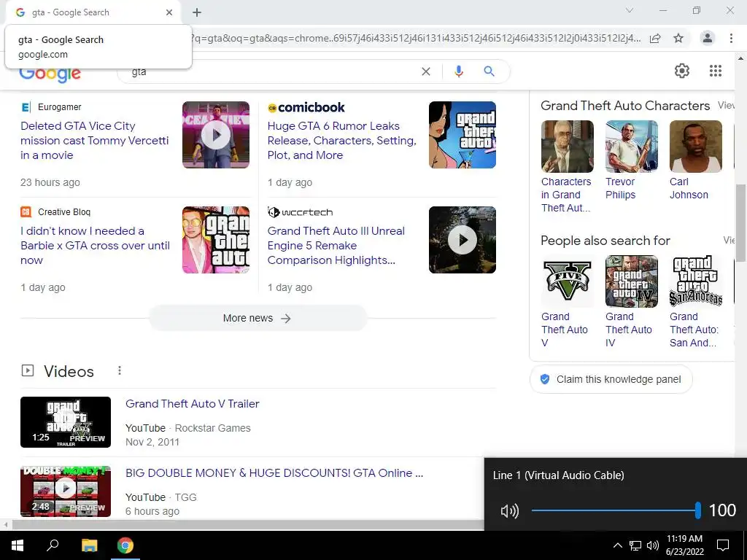Clear the search box with the X icon
The height and width of the screenshot is (560, 747).
(x=426, y=71)
